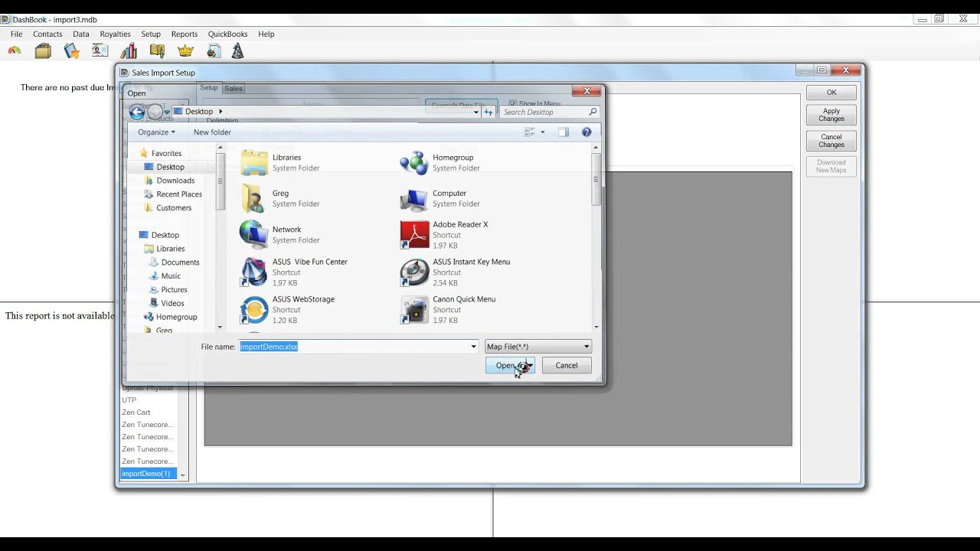Viewport: 980px width, 551px height.
Task: Select the Computer icon in the file list
Action: (414, 198)
